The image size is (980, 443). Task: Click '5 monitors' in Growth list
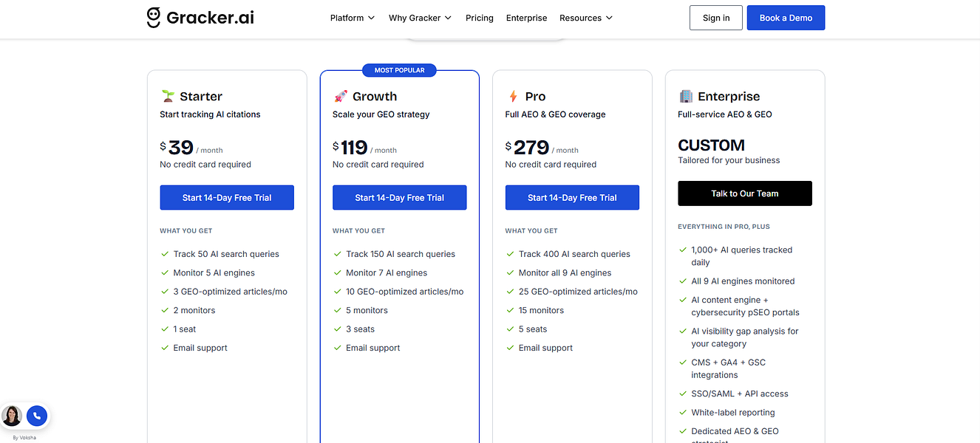click(x=367, y=310)
